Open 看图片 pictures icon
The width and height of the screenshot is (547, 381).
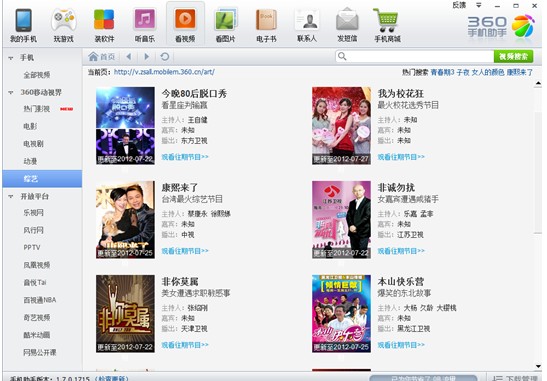tap(226, 25)
